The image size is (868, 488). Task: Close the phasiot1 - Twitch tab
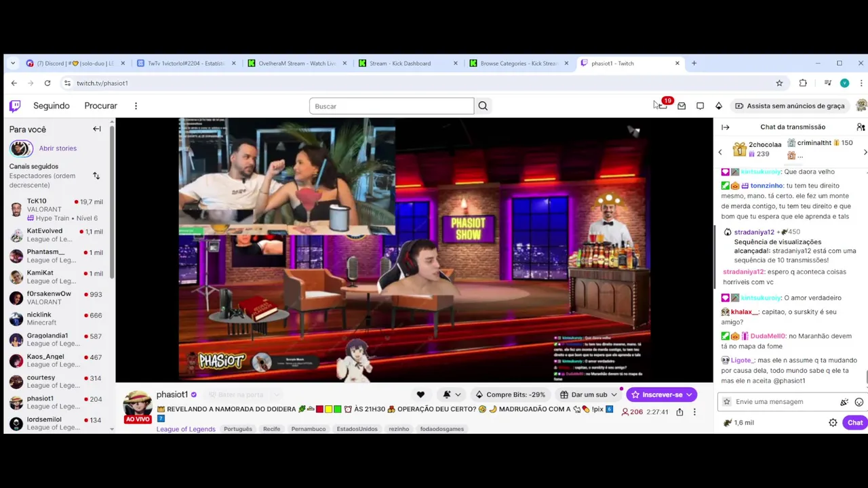tap(677, 63)
